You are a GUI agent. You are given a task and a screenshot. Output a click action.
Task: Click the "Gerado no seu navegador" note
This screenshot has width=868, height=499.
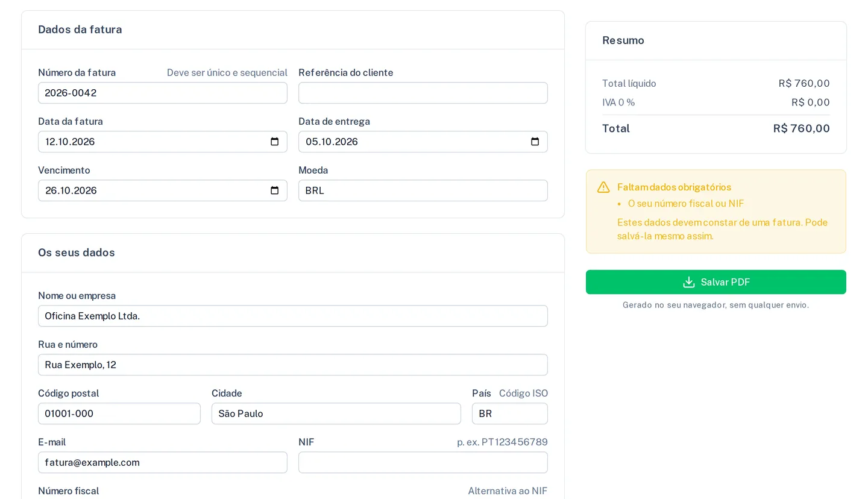click(x=716, y=305)
